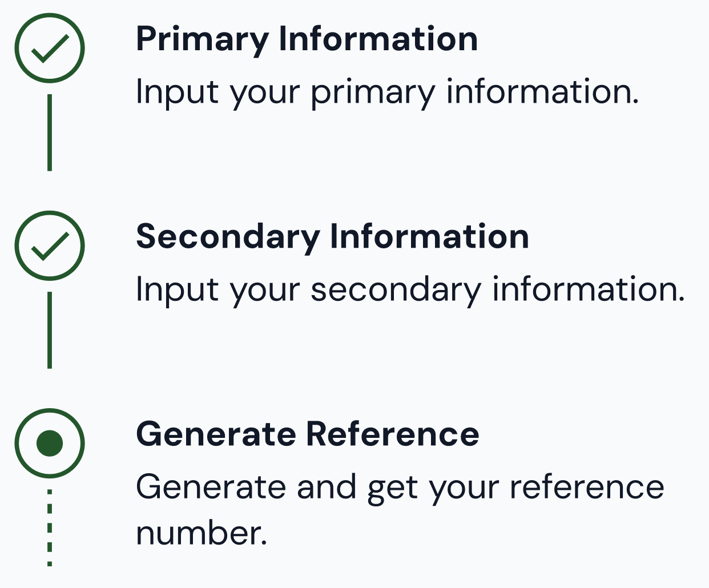Viewport: 709px width, 588px height.
Task: Open the Primary Information step title
Action: [307, 40]
